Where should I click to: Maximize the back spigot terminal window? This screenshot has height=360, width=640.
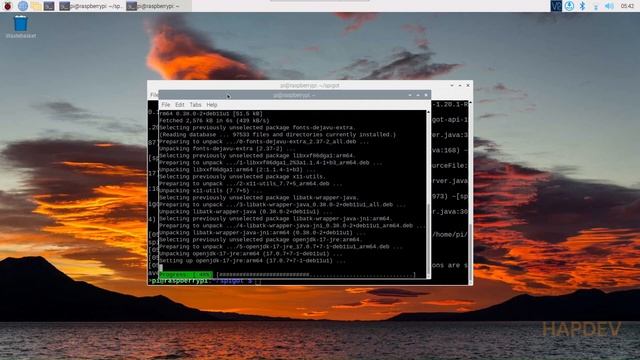pos(460,85)
